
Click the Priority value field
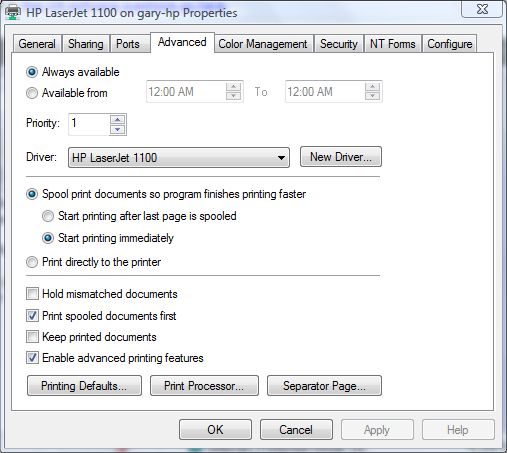[x=89, y=124]
